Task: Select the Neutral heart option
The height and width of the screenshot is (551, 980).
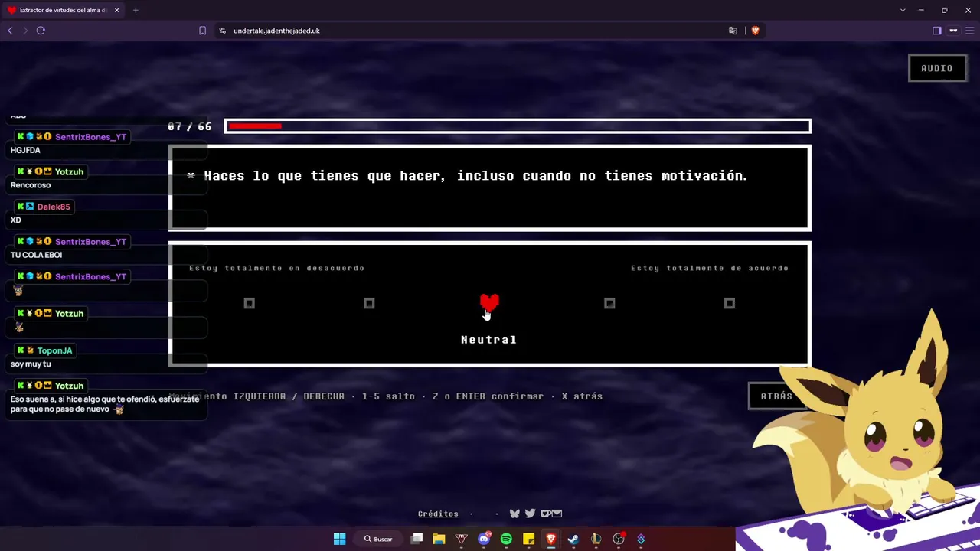Action: (489, 304)
